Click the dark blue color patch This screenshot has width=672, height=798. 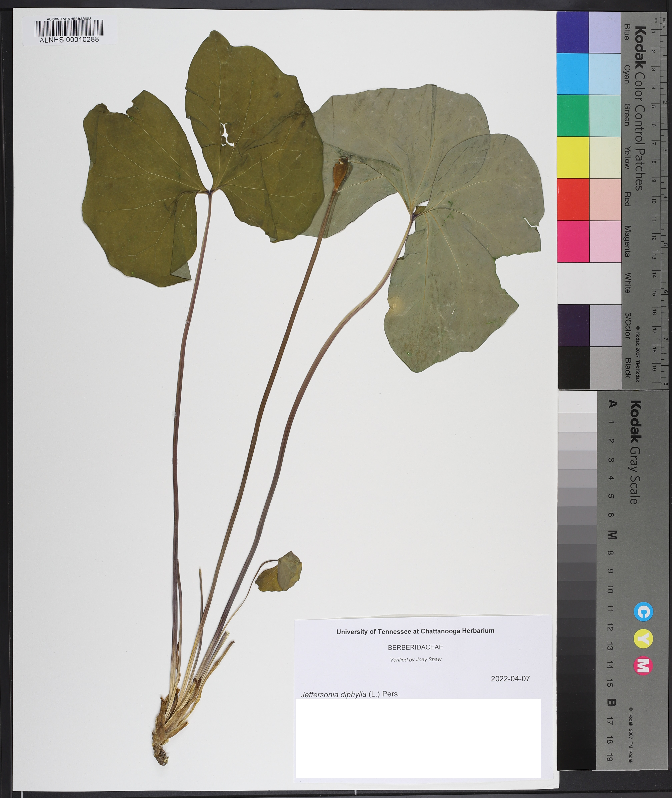click(x=573, y=32)
